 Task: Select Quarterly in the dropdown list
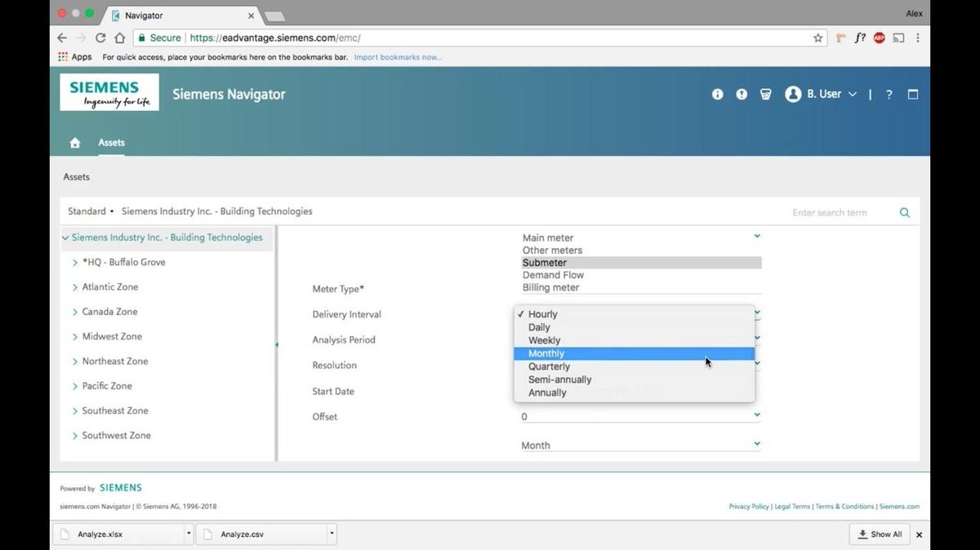click(634, 366)
